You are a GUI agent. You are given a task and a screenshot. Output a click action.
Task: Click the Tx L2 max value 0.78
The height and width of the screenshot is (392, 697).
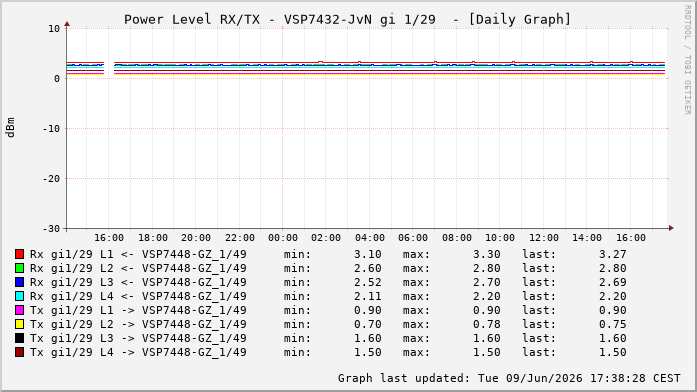click(487, 324)
